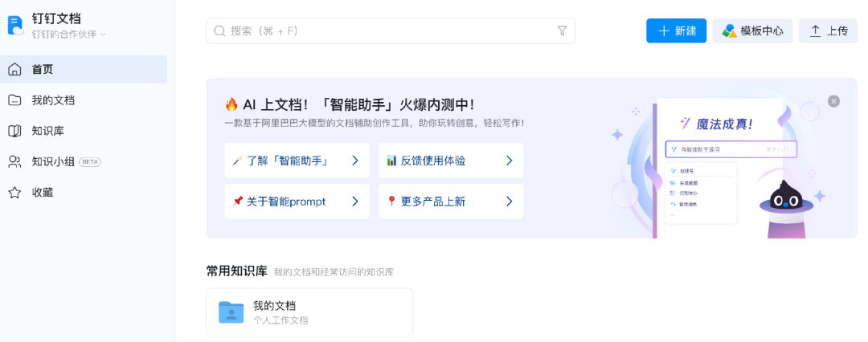
Task: Click the magic wand icon on 了解「智能助手」
Action: click(237, 161)
